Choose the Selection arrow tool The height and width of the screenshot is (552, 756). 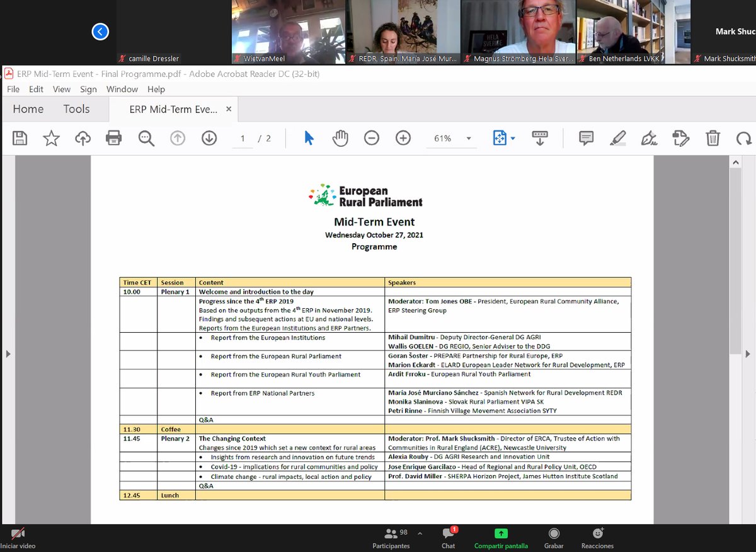click(x=309, y=138)
